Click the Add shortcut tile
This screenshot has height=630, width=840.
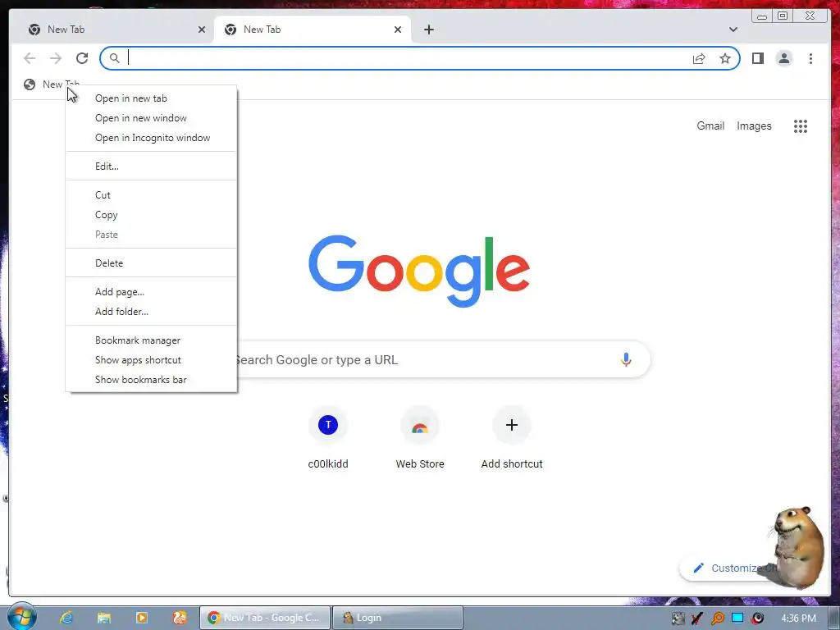(x=512, y=438)
